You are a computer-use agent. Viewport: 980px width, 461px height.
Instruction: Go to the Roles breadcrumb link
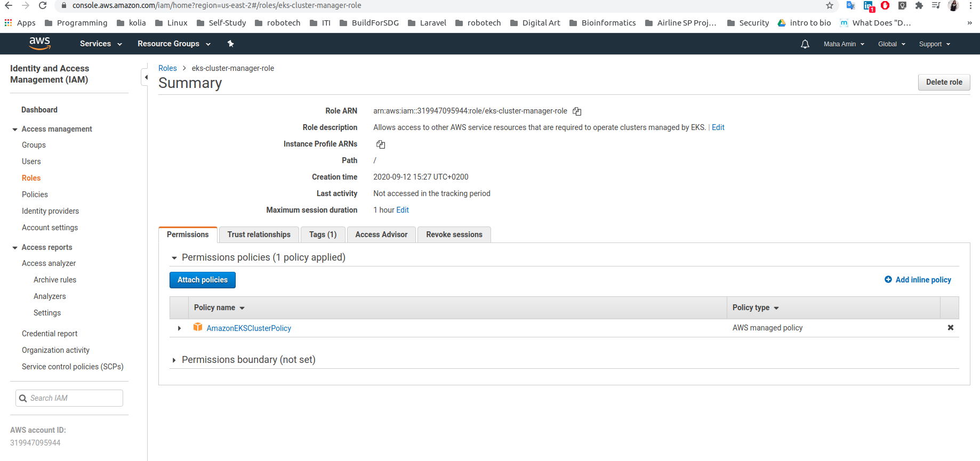[167, 68]
